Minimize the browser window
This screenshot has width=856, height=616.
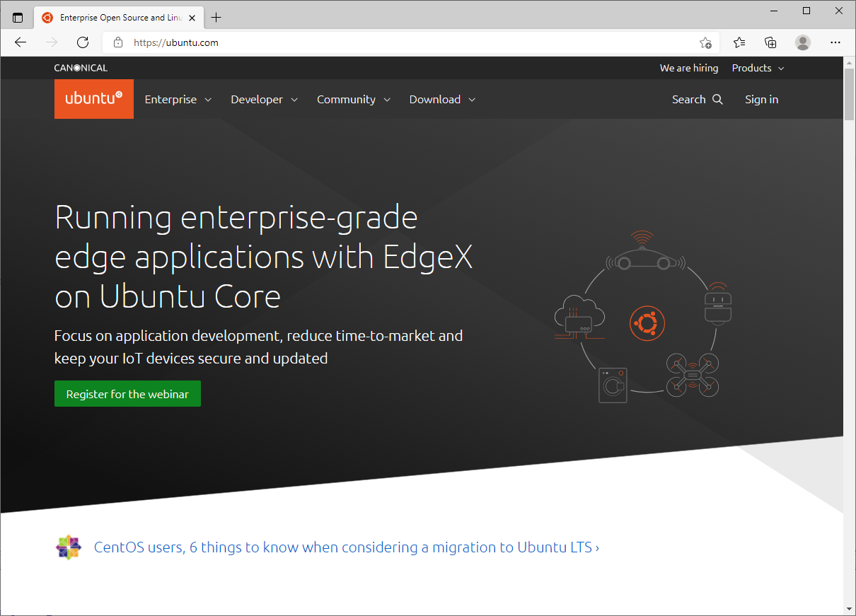pos(774,11)
